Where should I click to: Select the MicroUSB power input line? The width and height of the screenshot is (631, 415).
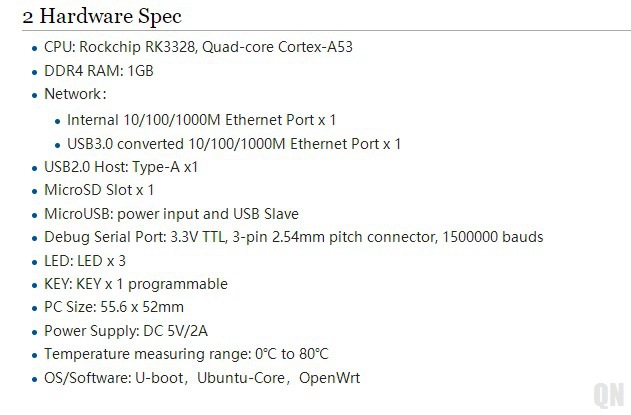pyautogui.click(x=171, y=214)
